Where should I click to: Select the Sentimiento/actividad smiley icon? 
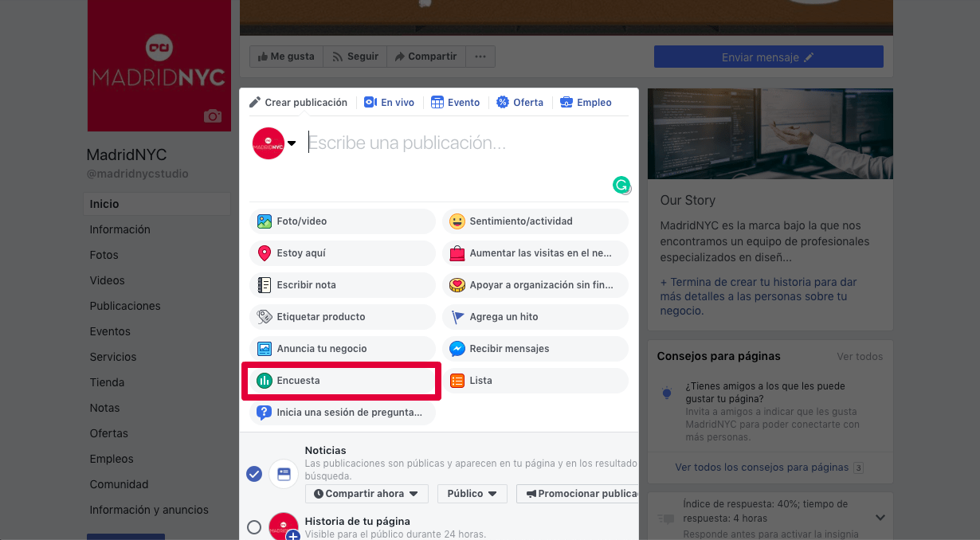(x=457, y=221)
